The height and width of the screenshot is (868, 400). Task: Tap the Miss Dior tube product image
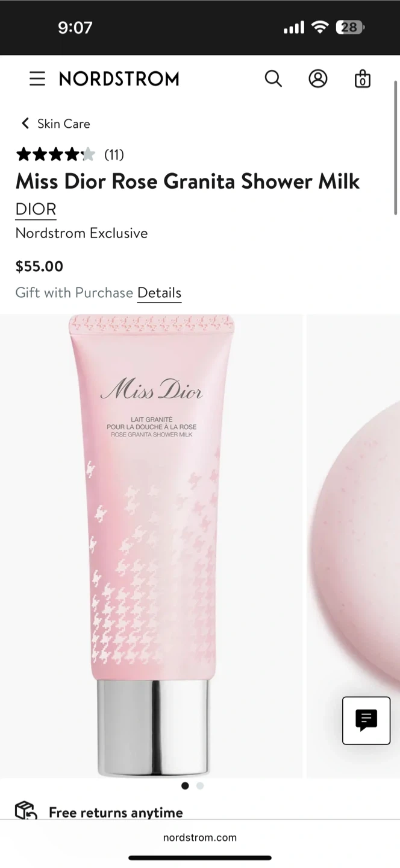(151, 546)
